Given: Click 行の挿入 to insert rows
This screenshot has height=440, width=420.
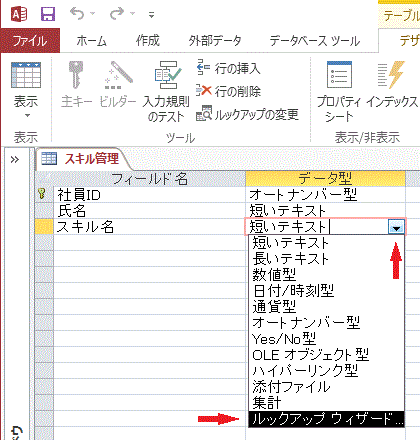Looking at the screenshot, I should click(228, 68).
